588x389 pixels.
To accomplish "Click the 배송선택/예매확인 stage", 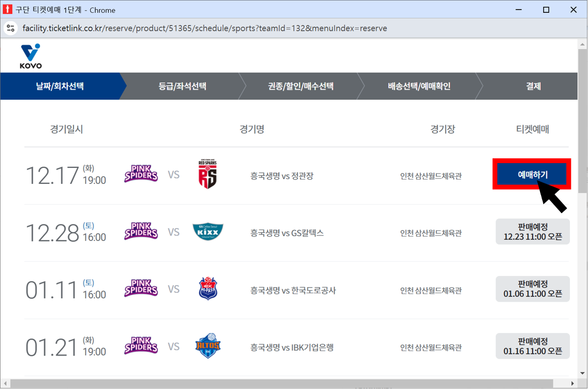I will point(420,86).
